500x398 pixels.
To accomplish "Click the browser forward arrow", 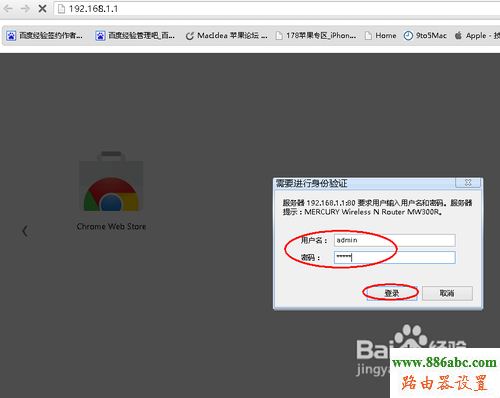I will pyautogui.click(x=25, y=8).
